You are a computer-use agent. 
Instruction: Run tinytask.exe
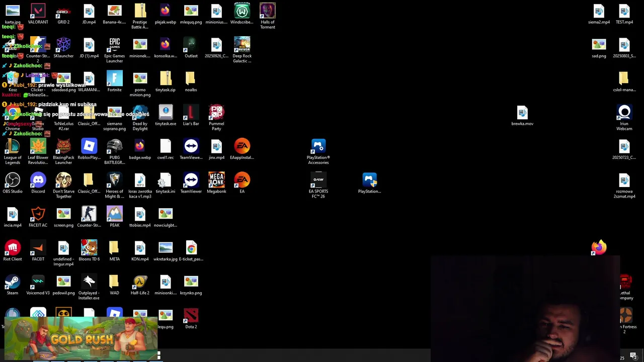[166, 115]
